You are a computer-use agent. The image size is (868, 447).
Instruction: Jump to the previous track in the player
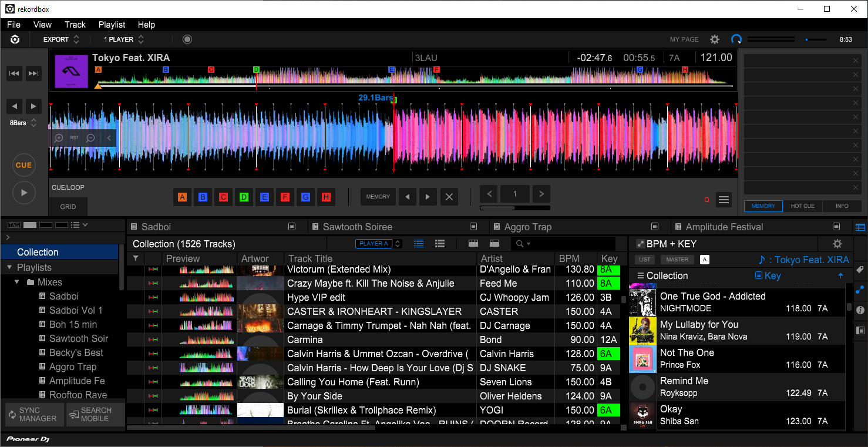(15, 73)
